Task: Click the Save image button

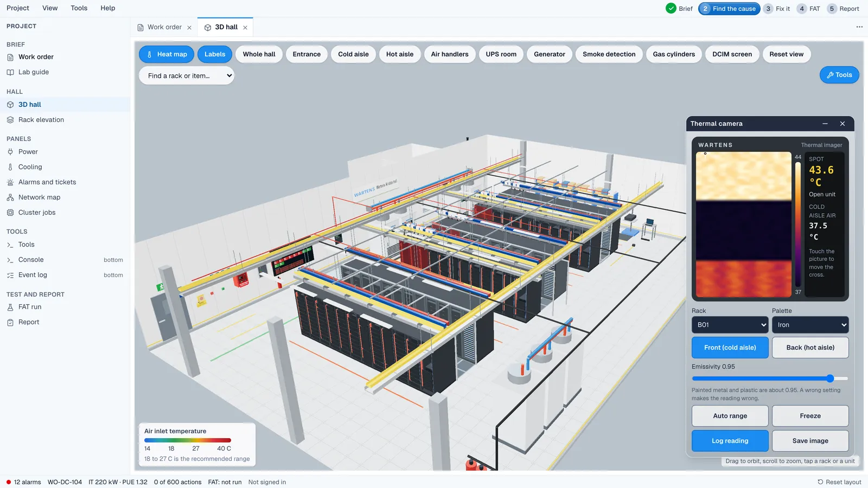Action: (810, 441)
